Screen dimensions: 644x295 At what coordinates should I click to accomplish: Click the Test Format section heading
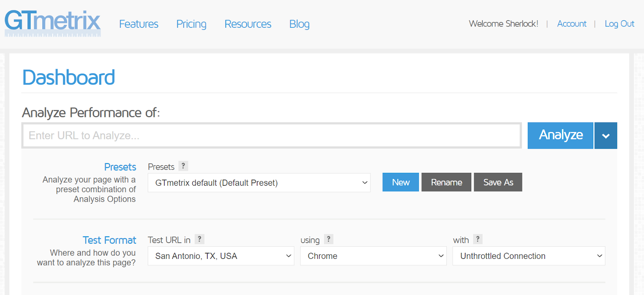(x=109, y=240)
